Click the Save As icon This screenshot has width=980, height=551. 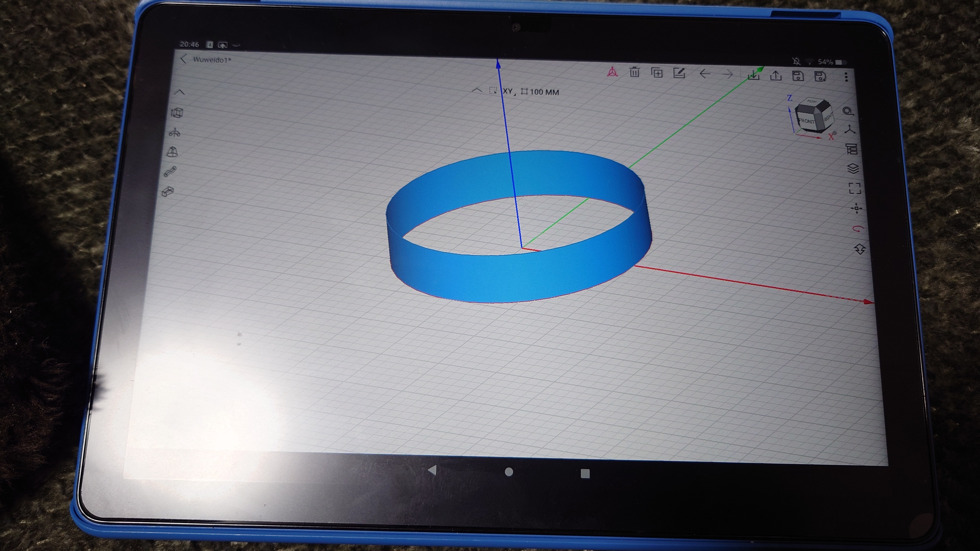point(821,77)
